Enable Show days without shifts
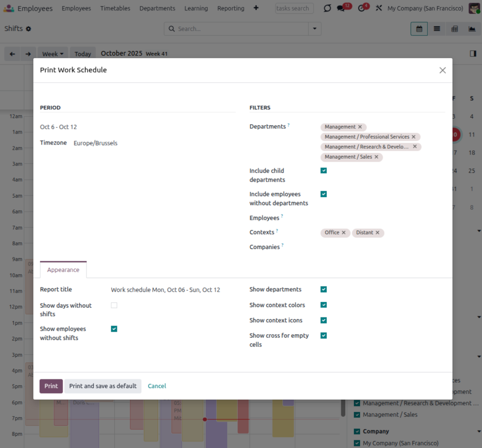The height and width of the screenshot is (448, 482). [x=114, y=305]
